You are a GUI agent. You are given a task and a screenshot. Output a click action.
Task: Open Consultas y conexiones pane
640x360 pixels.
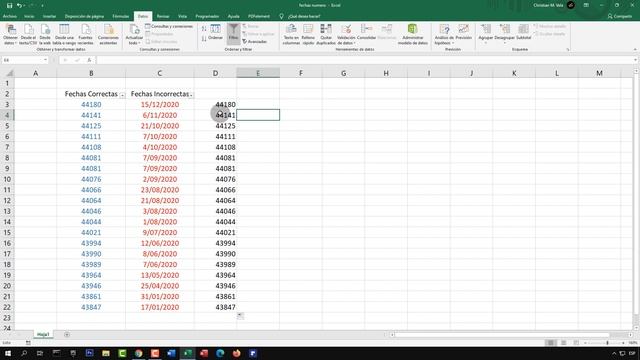pyautogui.click(x=169, y=27)
